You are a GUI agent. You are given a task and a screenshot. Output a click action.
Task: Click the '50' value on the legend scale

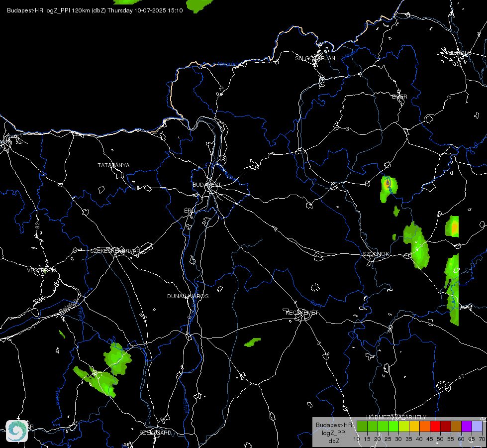click(x=440, y=440)
